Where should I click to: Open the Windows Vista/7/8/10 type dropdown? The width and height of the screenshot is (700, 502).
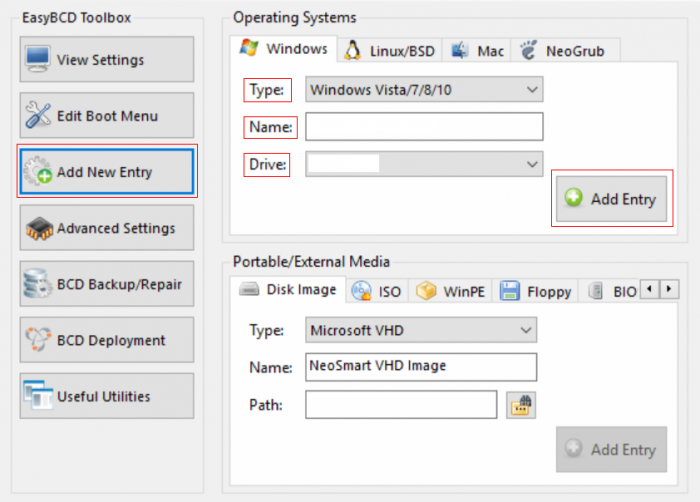pyautogui.click(x=424, y=89)
